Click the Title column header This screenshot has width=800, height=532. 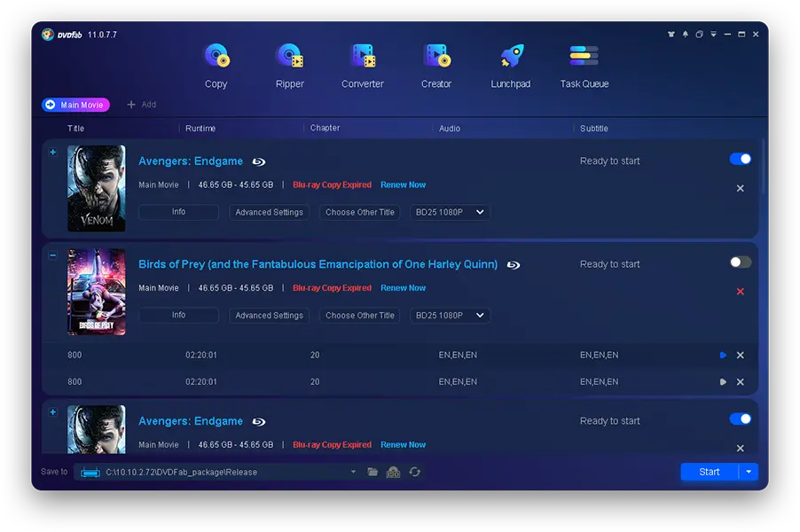[76, 129]
